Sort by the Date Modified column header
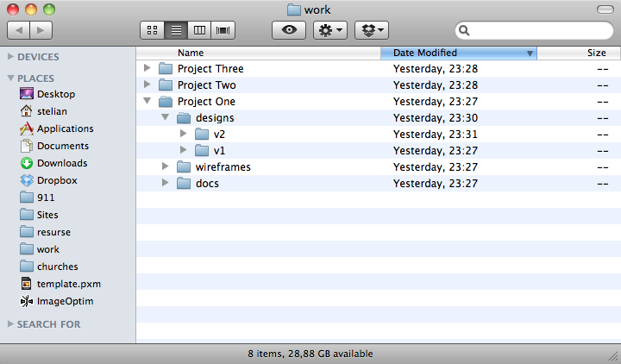Viewport: 621px width, 364px height. click(459, 53)
